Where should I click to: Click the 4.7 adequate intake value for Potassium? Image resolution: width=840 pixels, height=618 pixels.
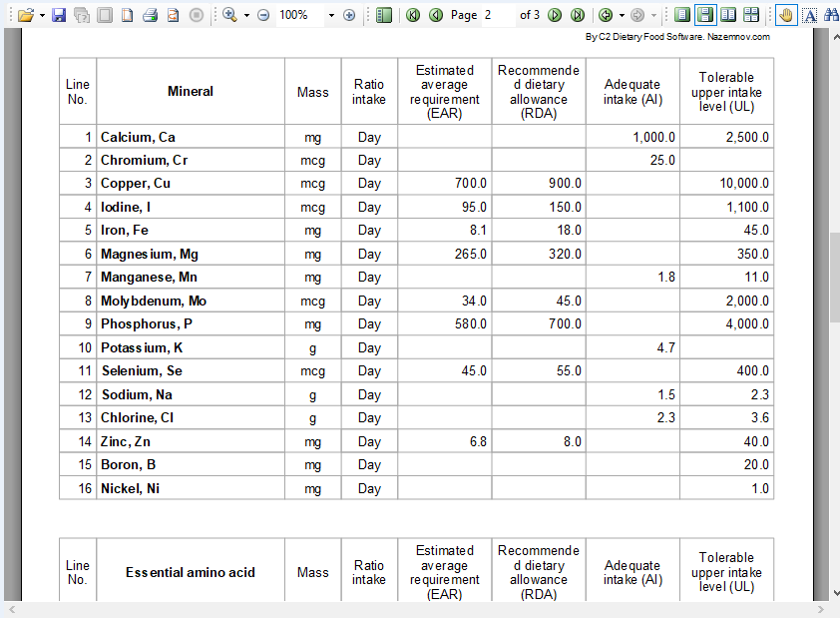point(665,347)
